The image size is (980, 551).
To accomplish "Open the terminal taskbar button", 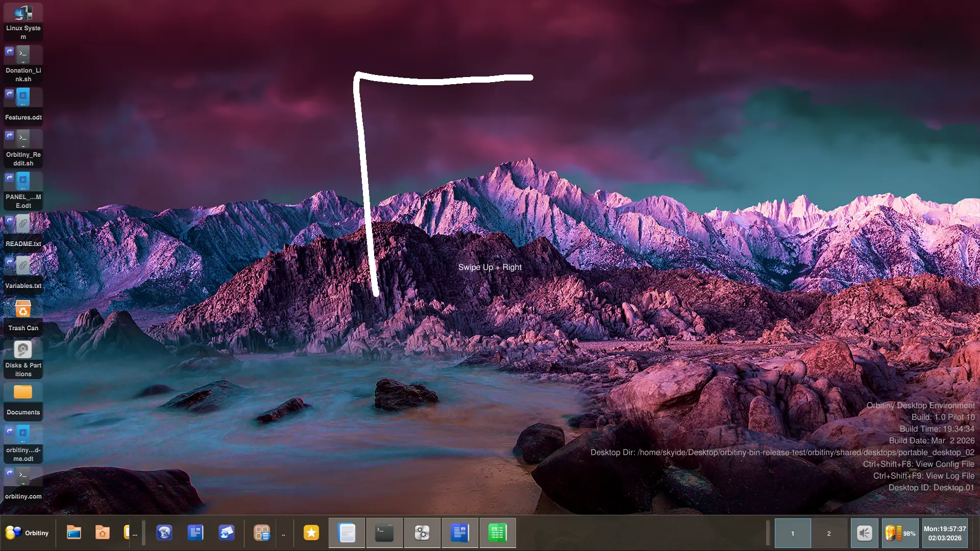I will pos(384,533).
